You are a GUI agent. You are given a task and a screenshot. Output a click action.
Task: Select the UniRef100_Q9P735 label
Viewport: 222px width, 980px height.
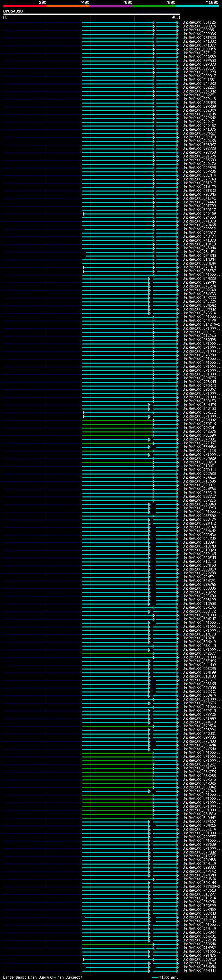click(199, 738)
